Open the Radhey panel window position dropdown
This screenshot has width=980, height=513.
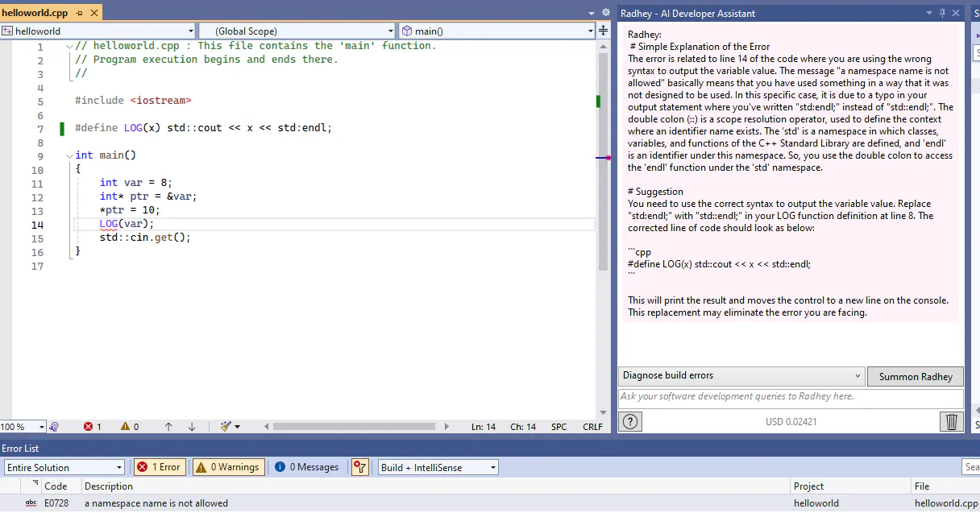tap(929, 13)
